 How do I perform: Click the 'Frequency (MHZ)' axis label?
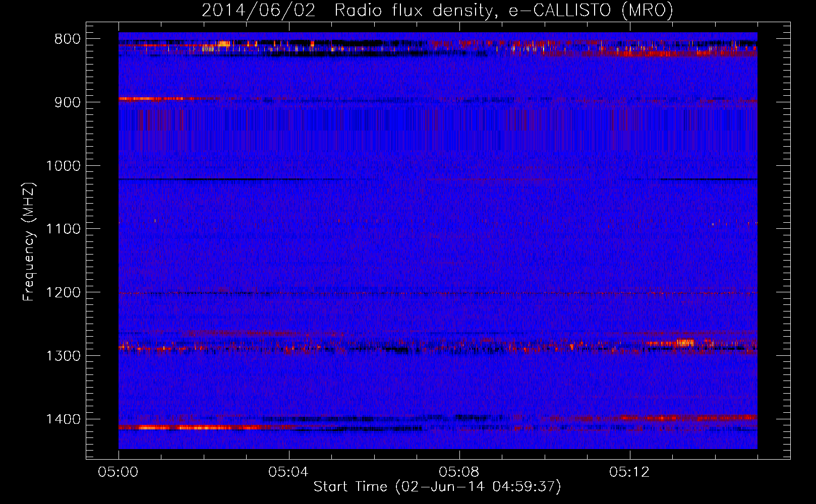[x=29, y=241]
